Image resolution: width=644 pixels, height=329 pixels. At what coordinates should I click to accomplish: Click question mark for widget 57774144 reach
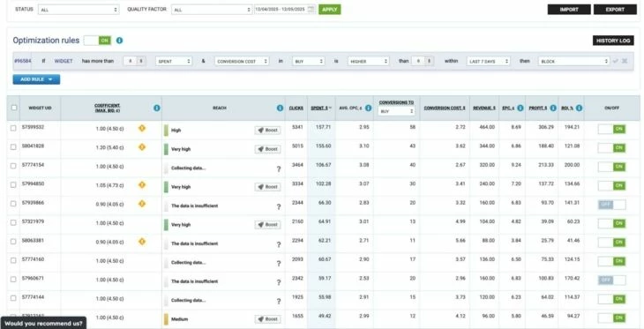pyautogui.click(x=279, y=301)
